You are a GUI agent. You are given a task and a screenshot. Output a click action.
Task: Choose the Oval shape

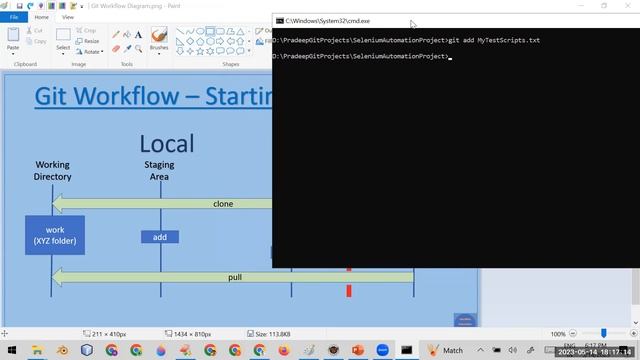coord(200,31)
